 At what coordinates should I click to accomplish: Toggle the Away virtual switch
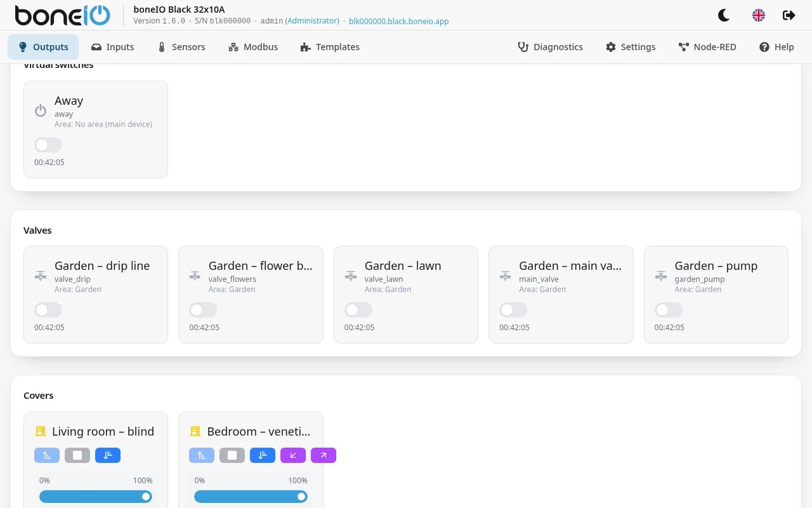tap(48, 145)
